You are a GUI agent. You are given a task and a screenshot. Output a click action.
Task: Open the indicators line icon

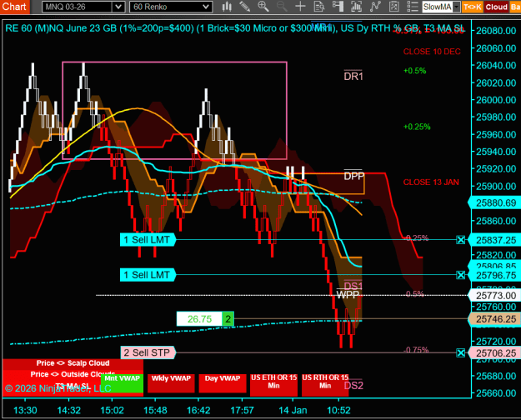pyautogui.click(x=375, y=7)
